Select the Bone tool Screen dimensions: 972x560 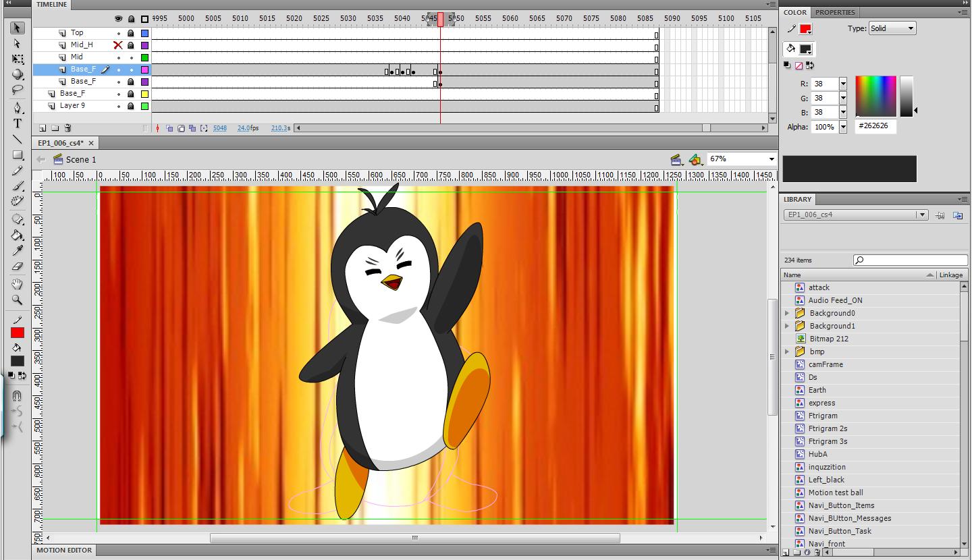click(x=18, y=219)
